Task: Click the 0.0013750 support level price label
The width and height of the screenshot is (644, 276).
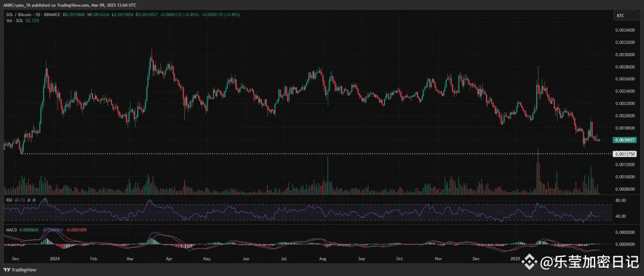Action: click(x=626, y=153)
